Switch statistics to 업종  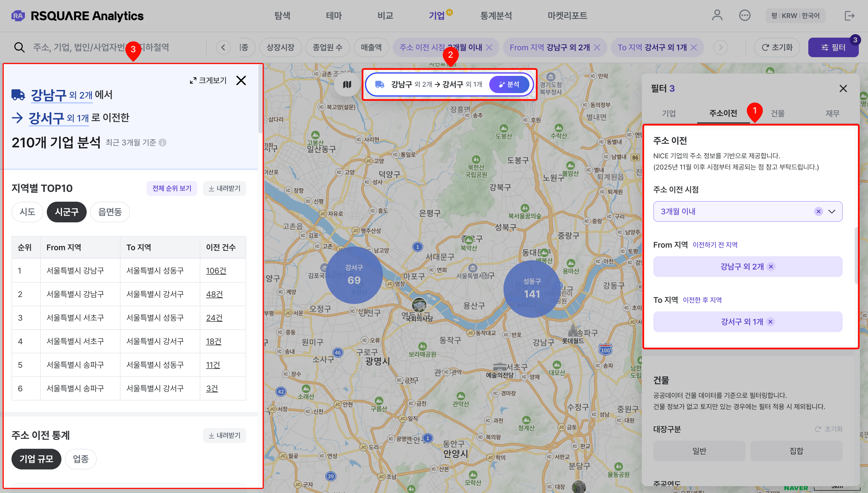(x=80, y=459)
